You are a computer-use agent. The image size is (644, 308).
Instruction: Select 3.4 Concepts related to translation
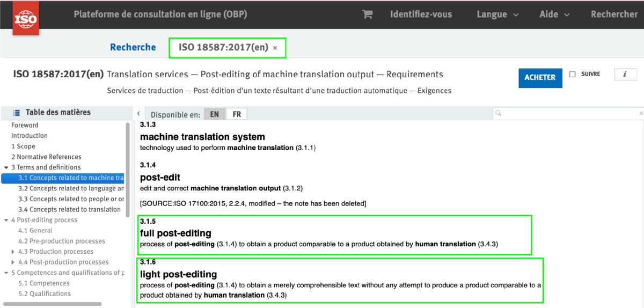click(x=69, y=210)
